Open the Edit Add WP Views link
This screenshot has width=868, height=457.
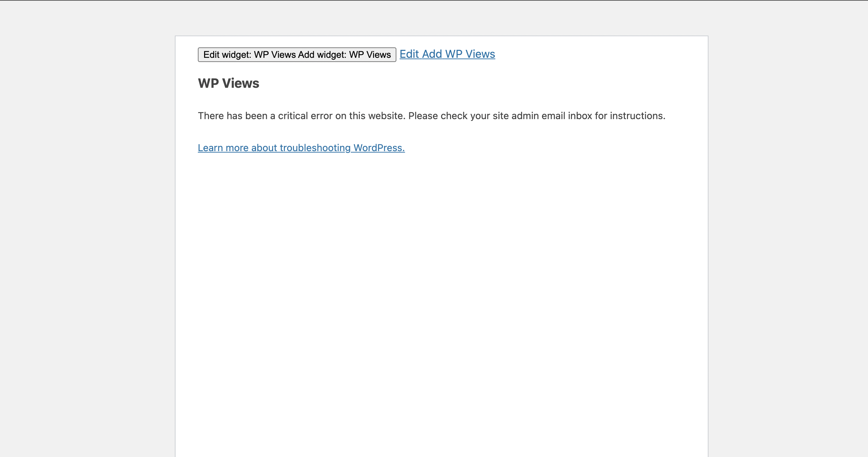[x=447, y=54]
